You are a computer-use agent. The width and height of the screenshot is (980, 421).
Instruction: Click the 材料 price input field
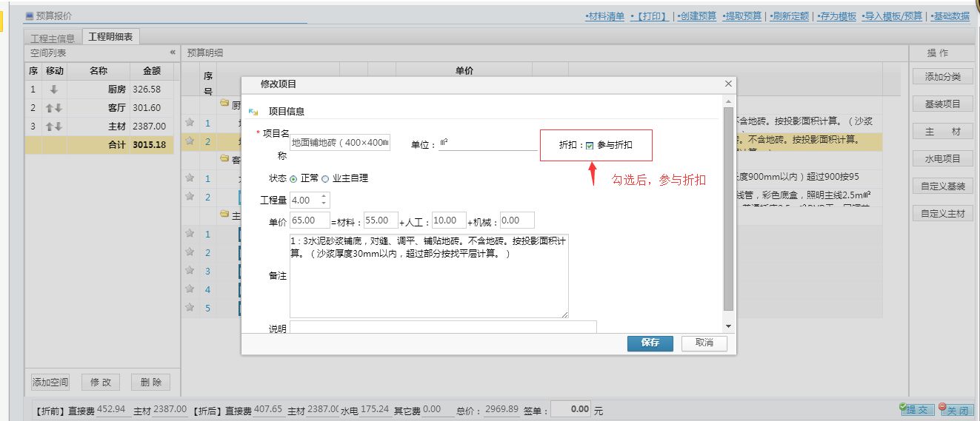[381, 220]
